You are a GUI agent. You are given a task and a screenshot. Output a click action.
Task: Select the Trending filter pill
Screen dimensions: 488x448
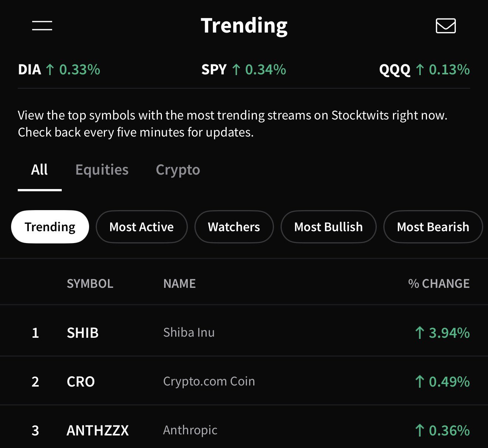click(50, 227)
